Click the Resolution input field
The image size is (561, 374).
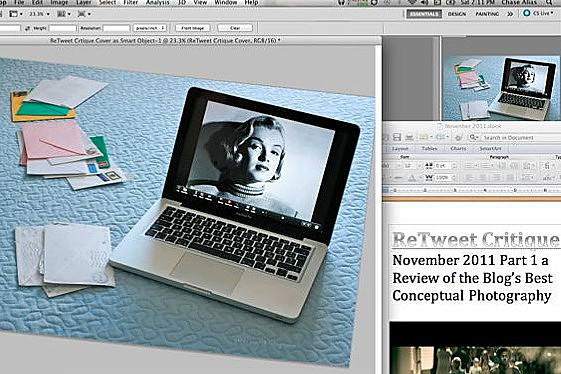pyautogui.click(x=116, y=28)
